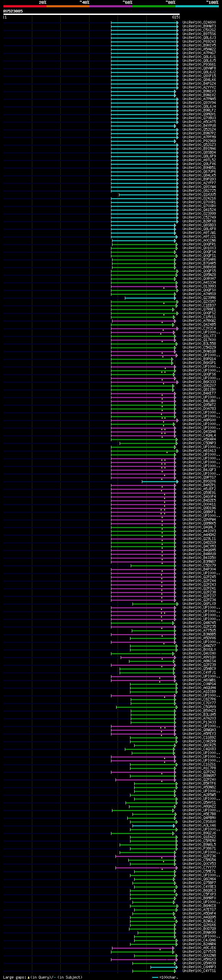Click the green alignment bar for UniRef100_Q6FLX9

point(156,604)
